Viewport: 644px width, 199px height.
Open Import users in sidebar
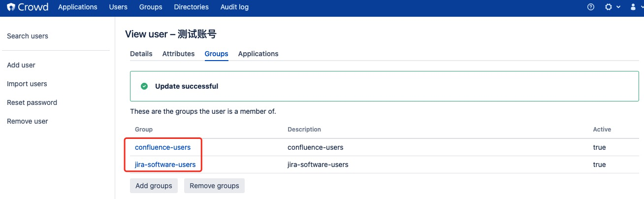[x=27, y=84]
